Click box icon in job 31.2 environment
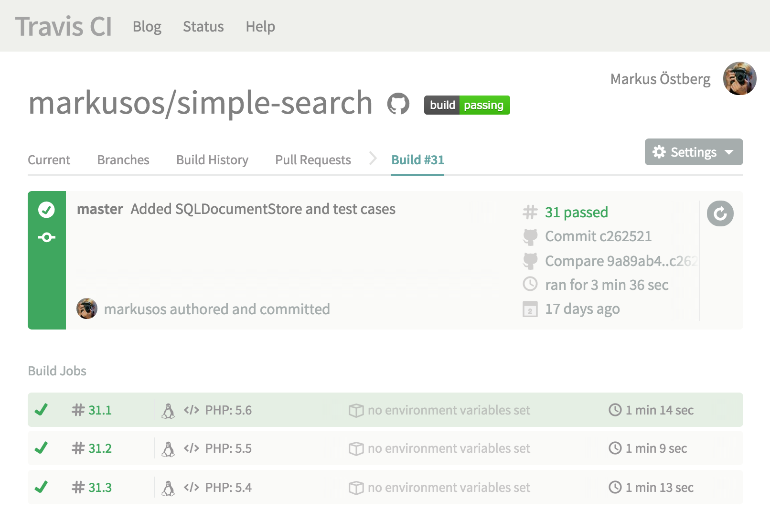The height and width of the screenshot is (532, 770). coord(356,449)
